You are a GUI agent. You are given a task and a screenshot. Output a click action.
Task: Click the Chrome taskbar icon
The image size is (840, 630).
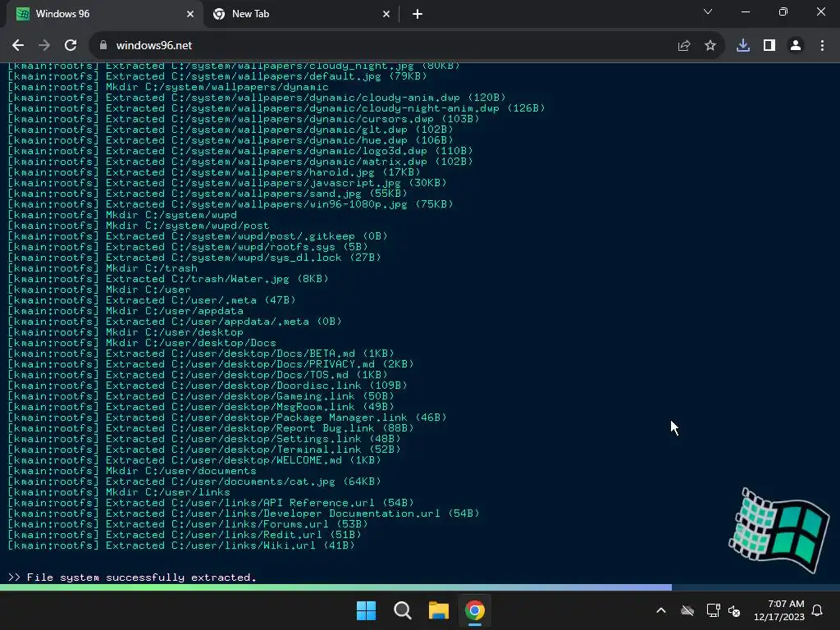click(x=475, y=610)
